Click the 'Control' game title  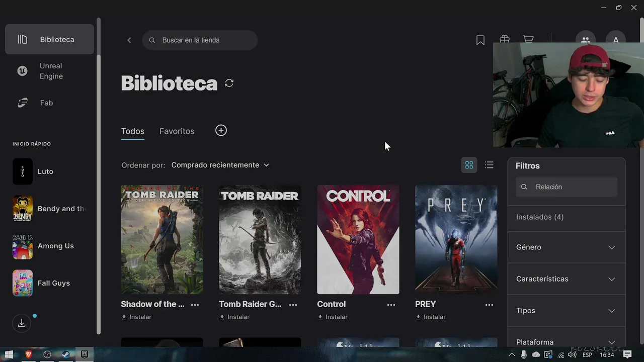pyautogui.click(x=331, y=304)
